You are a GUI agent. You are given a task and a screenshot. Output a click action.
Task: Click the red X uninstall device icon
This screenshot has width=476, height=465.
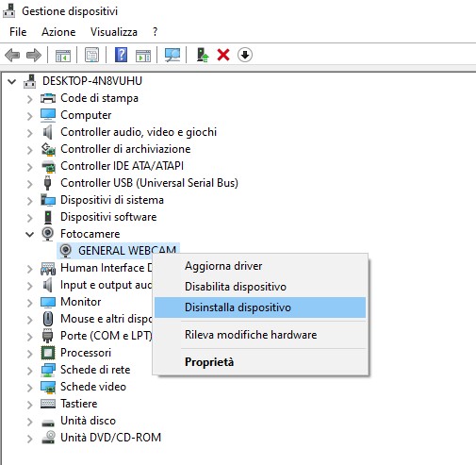223,55
